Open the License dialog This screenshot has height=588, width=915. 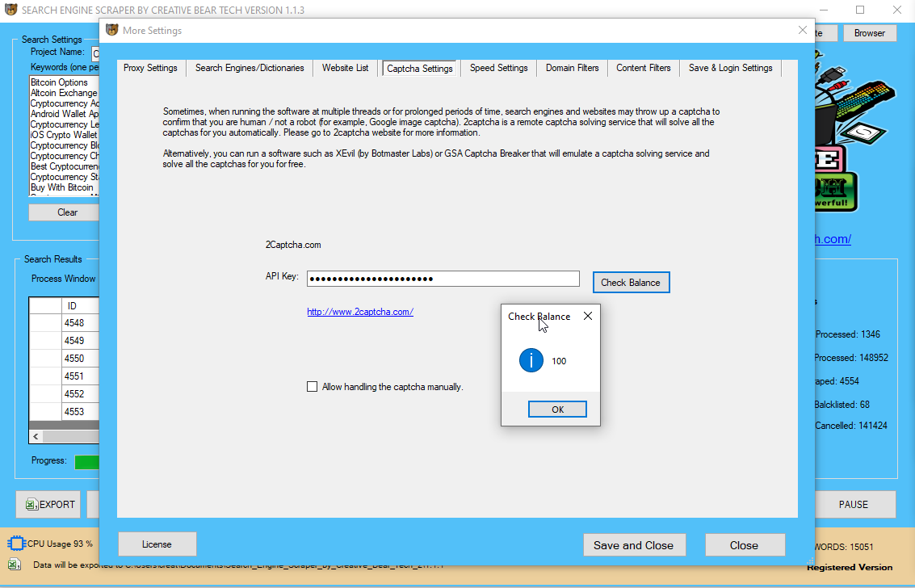click(x=157, y=544)
